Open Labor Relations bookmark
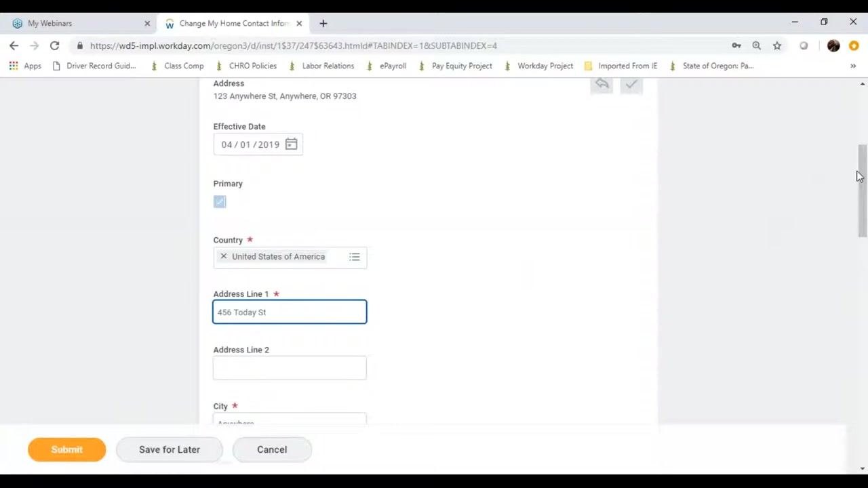This screenshot has height=488, width=868. pos(321,66)
